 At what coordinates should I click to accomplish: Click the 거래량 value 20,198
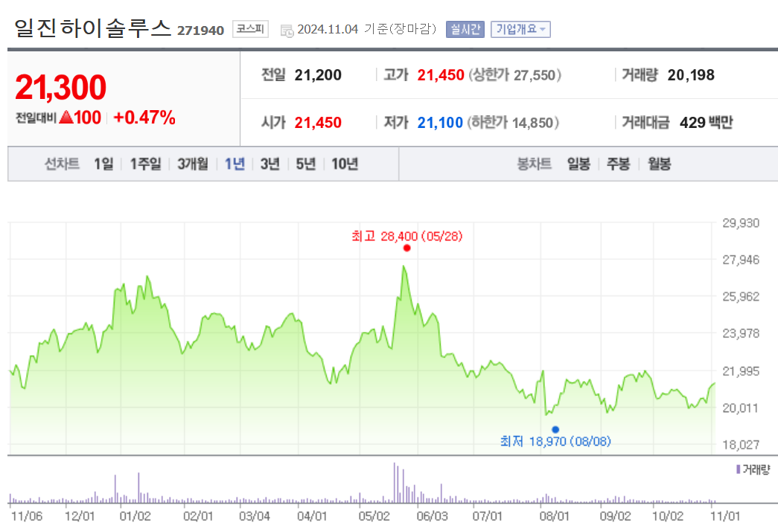[691, 75]
